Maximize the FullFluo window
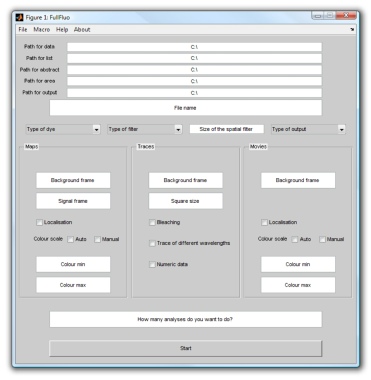Screen dimensions: 371x380 [329, 16]
